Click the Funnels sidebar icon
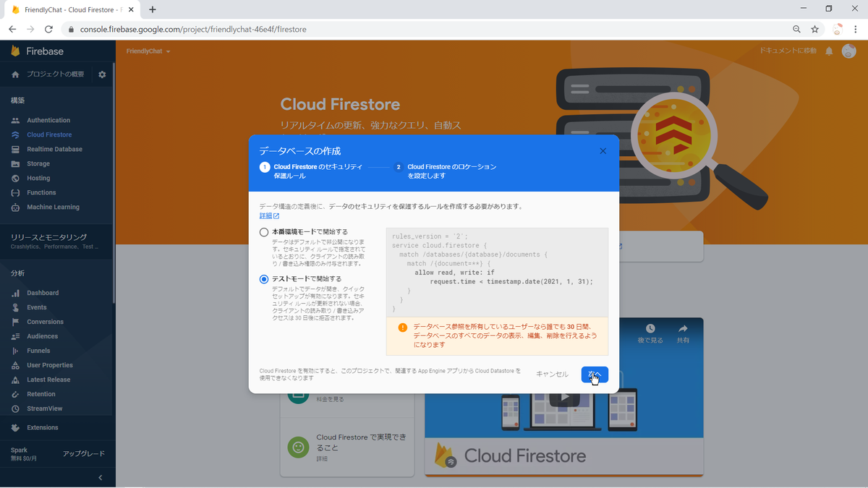This screenshot has width=868, height=488. point(15,351)
